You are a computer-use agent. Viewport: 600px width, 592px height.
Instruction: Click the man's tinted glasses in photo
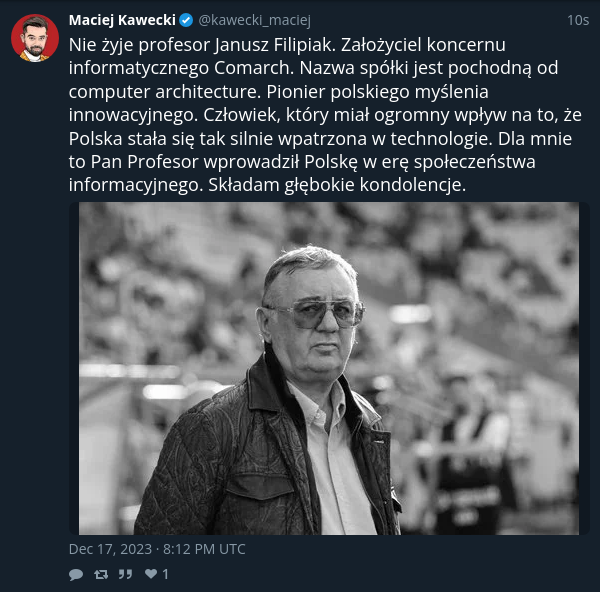(316, 313)
